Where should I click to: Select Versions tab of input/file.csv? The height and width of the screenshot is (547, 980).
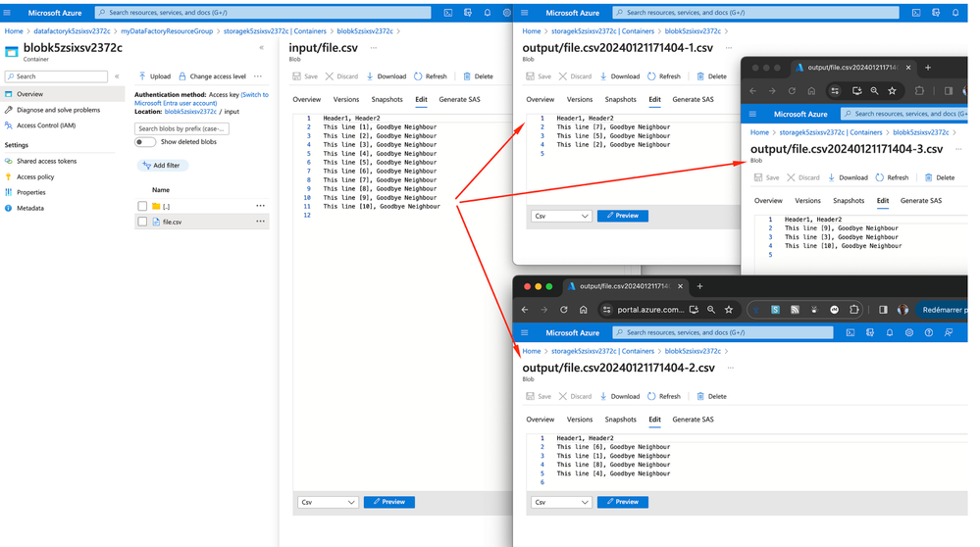pyautogui.click(x=346, y=99)
